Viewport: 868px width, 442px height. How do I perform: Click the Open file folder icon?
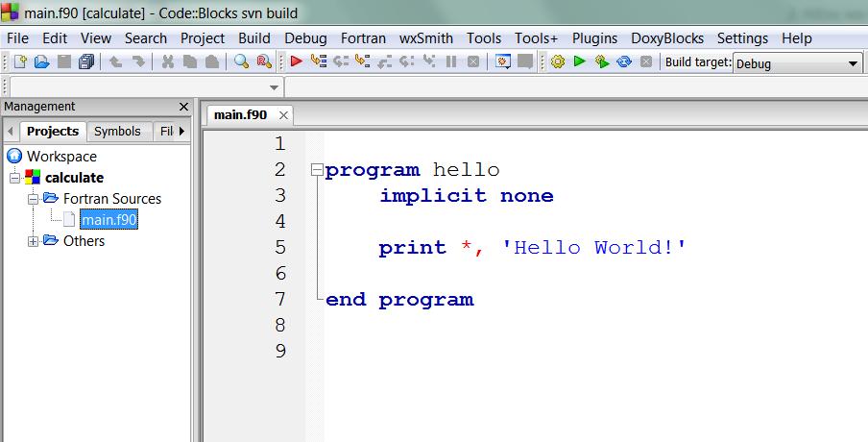42,61
